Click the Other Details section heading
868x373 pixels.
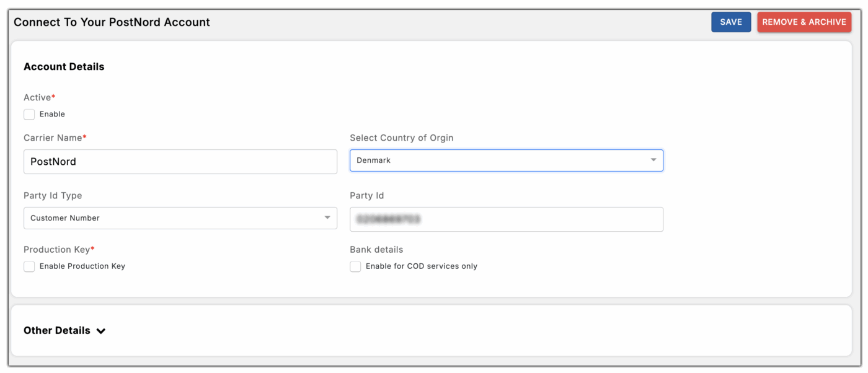pyautogui.click(x=57, y=331)
